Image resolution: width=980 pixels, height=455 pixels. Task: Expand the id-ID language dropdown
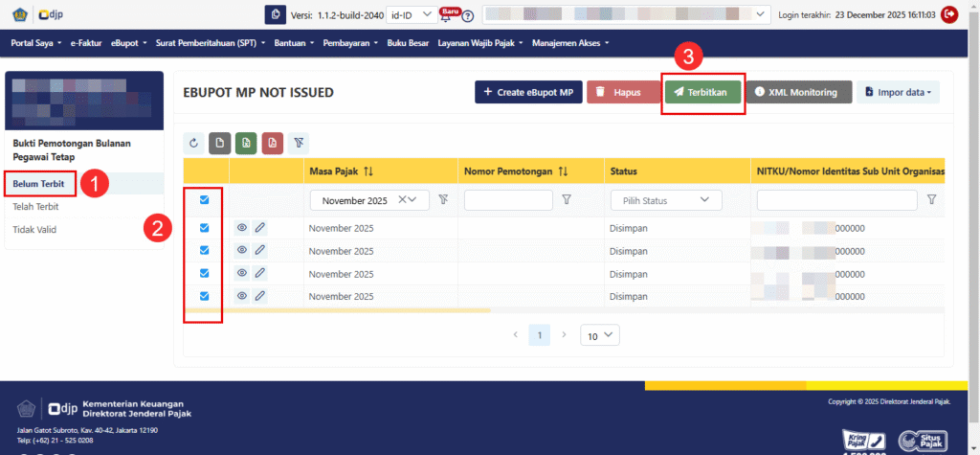coord(412,14)
